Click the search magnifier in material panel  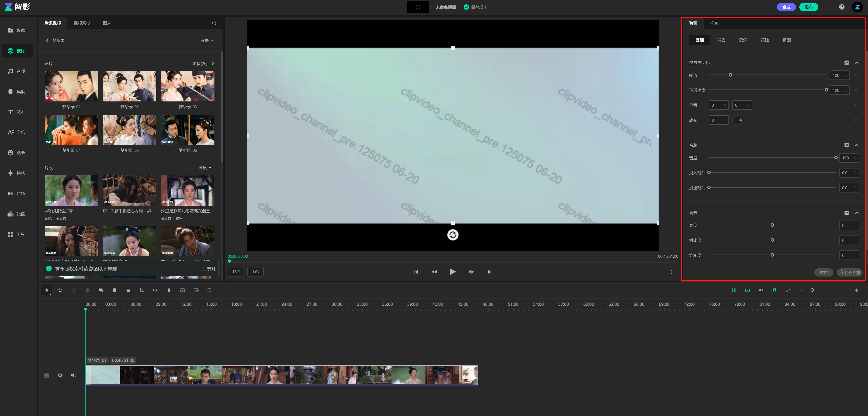point(214,23)
